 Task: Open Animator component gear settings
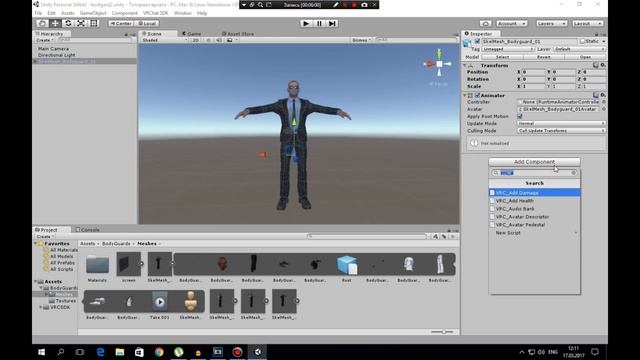point(603,95)
